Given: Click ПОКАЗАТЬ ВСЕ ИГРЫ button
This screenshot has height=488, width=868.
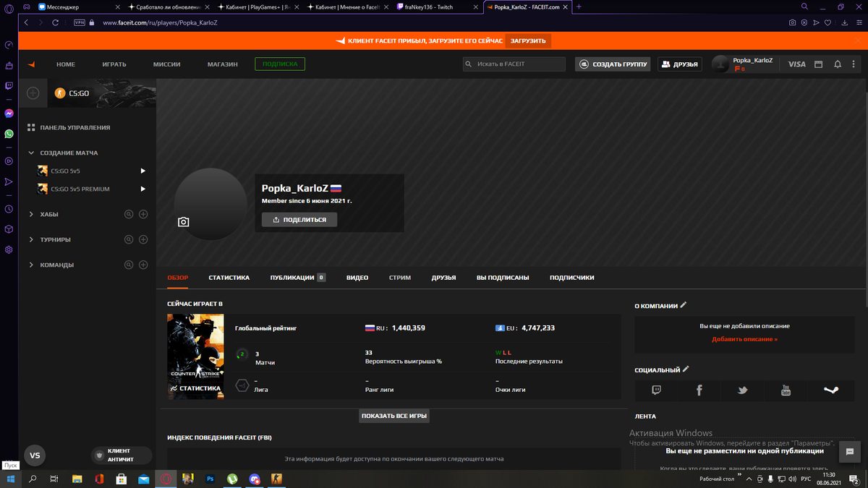Looking at the screenshot, I should click(394, 416).
